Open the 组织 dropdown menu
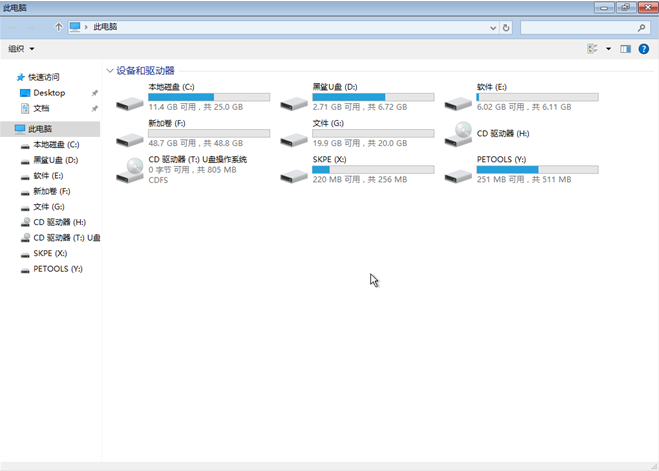The height and width of the screenshot is (471, 659). (x=21, y=48)
